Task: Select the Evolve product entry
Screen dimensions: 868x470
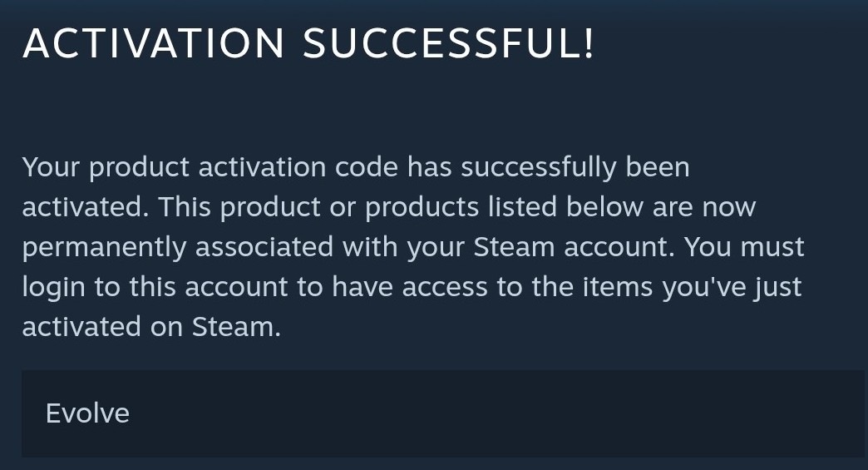Action: 87,413
